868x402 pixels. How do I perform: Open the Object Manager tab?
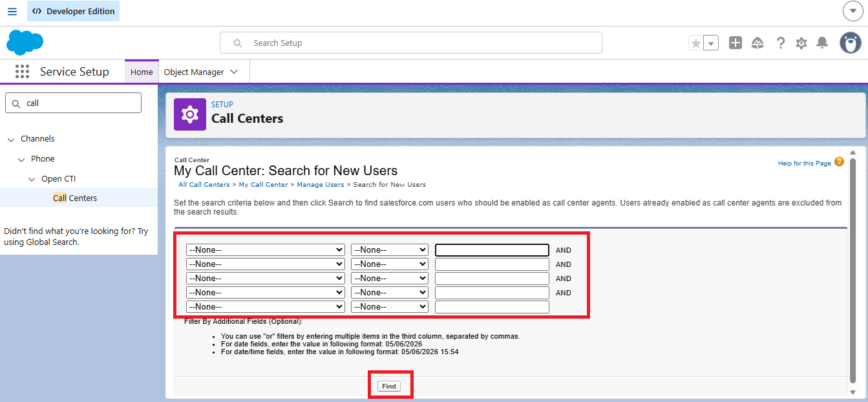[194, 72]
